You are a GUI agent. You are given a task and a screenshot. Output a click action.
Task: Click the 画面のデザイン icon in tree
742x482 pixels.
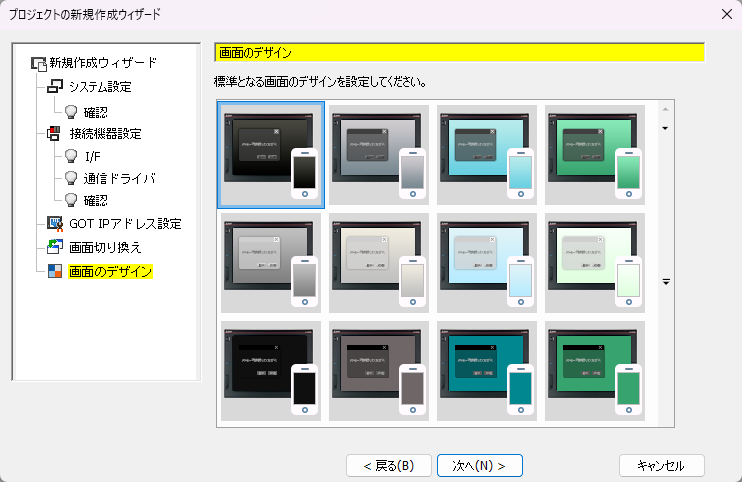coord(55,271)
